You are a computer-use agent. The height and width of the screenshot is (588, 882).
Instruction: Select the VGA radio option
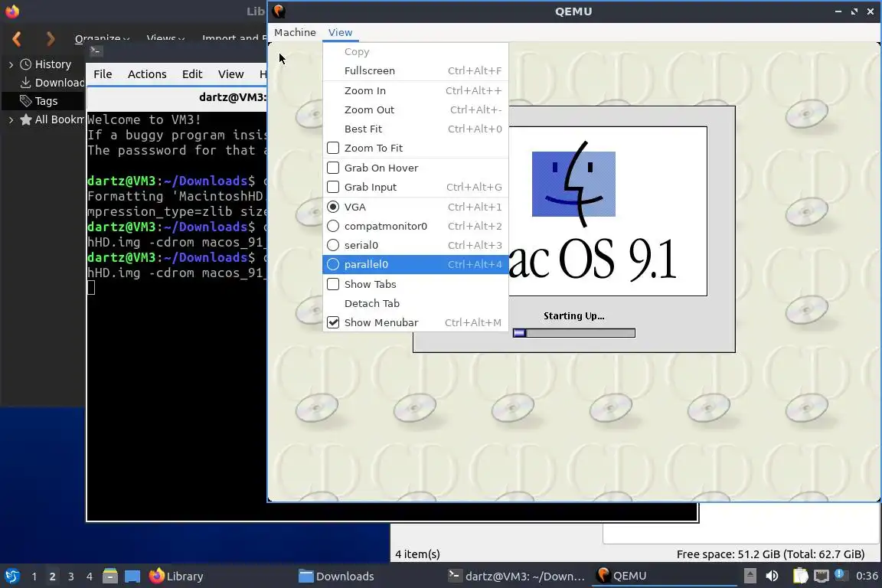tap(333, 207)
